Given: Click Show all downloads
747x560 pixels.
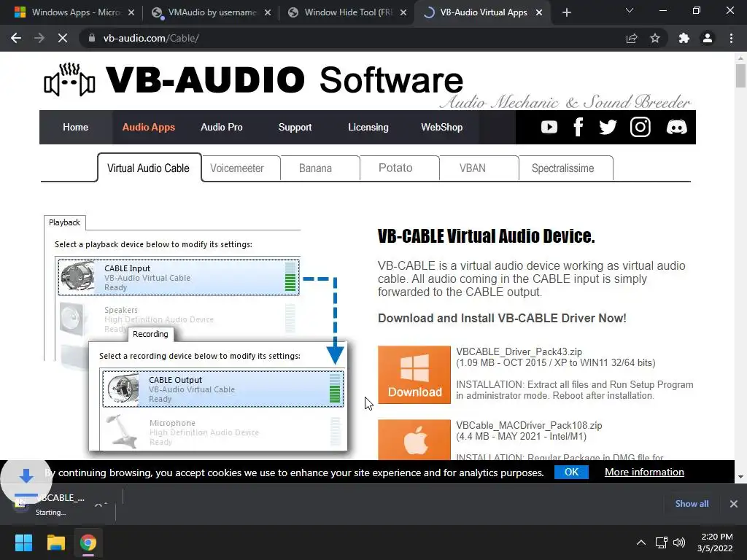Looking at the screenshot, I should pos(692,503).
